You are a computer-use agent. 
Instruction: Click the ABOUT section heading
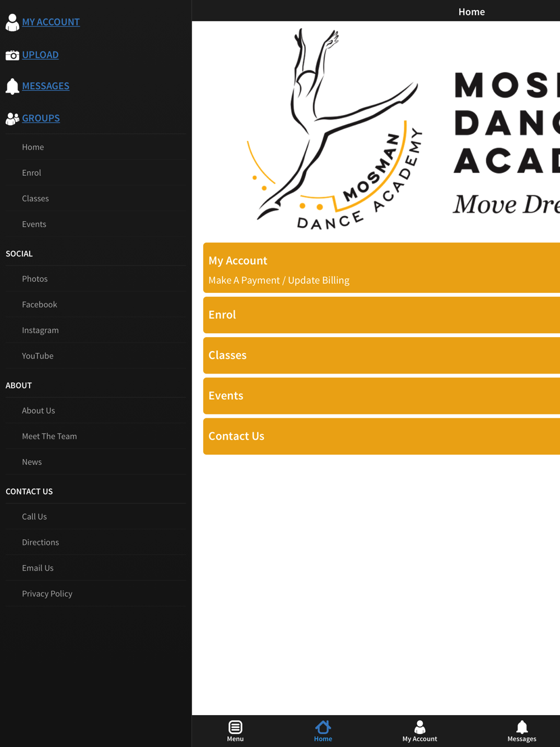(18, 385)
